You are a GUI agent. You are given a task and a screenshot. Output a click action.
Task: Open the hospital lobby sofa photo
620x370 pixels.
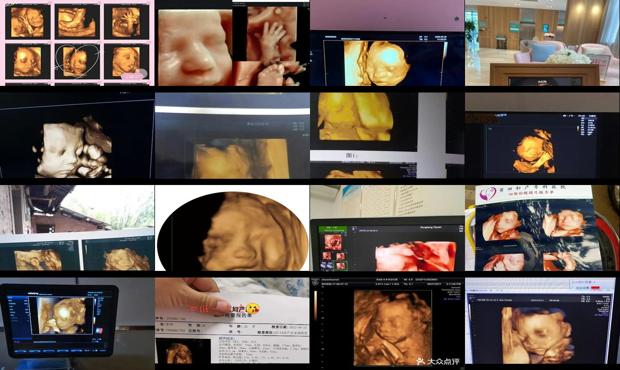(x=542, y=43)
